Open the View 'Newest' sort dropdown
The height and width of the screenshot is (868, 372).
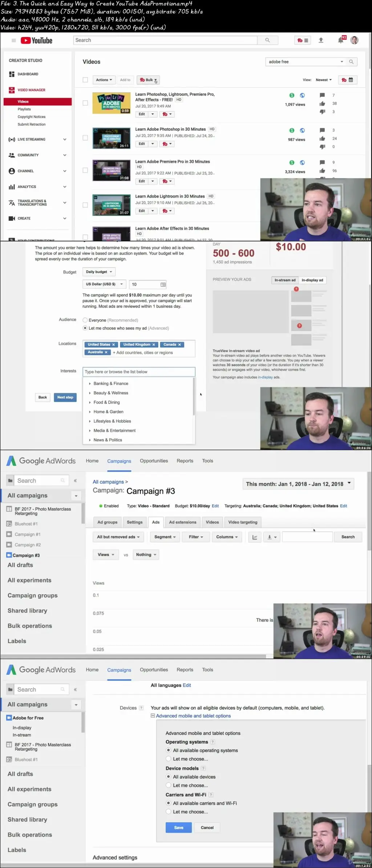(x=324, y=80)
